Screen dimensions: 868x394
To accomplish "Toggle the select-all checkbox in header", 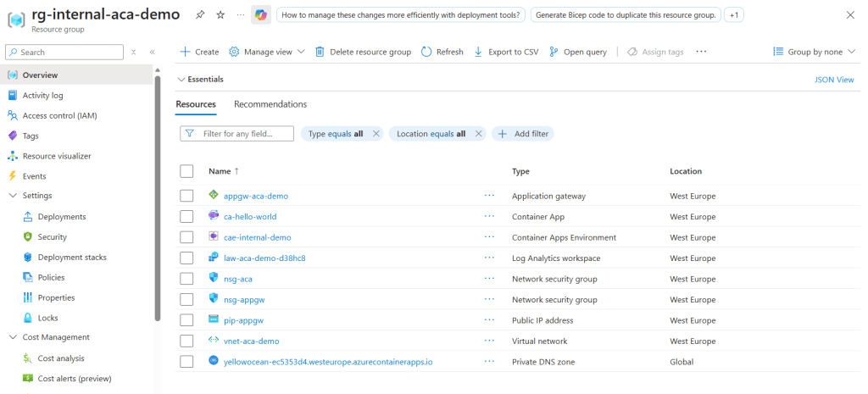I will coord(186,171).
